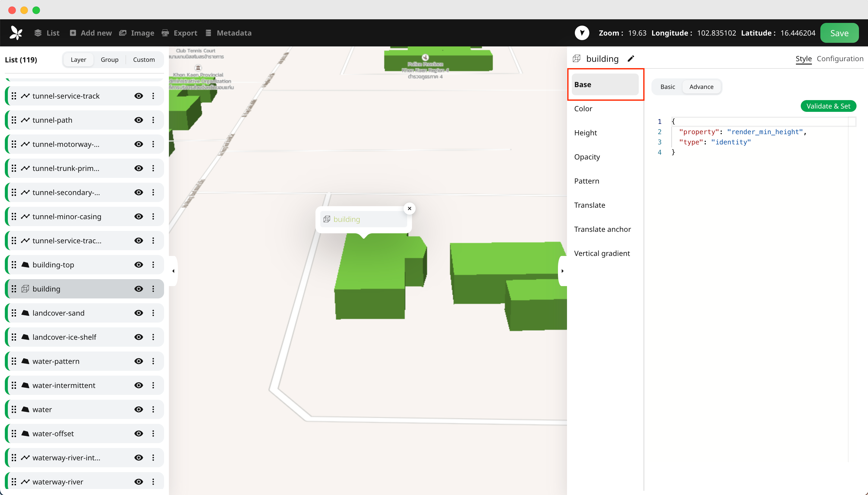Viewport: 868px width, 495px height.
Task: Select the water-pattern layer row
Action: 84,361
